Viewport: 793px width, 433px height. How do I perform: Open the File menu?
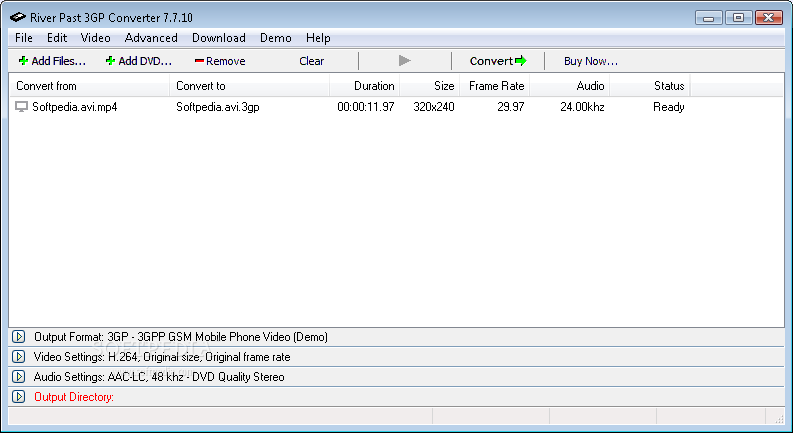point(24,38)
